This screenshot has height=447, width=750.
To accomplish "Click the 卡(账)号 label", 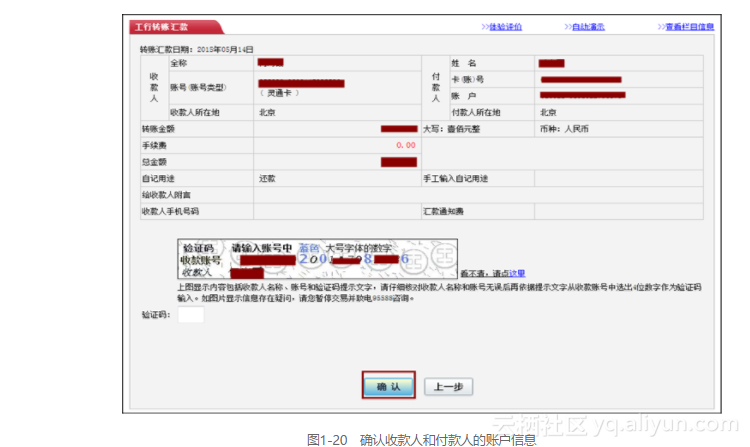I will point(467,79).
